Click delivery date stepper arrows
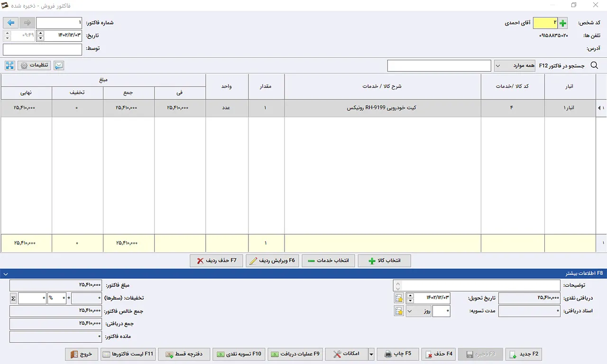The image size is (607, 364). click(x=410, y=298)
